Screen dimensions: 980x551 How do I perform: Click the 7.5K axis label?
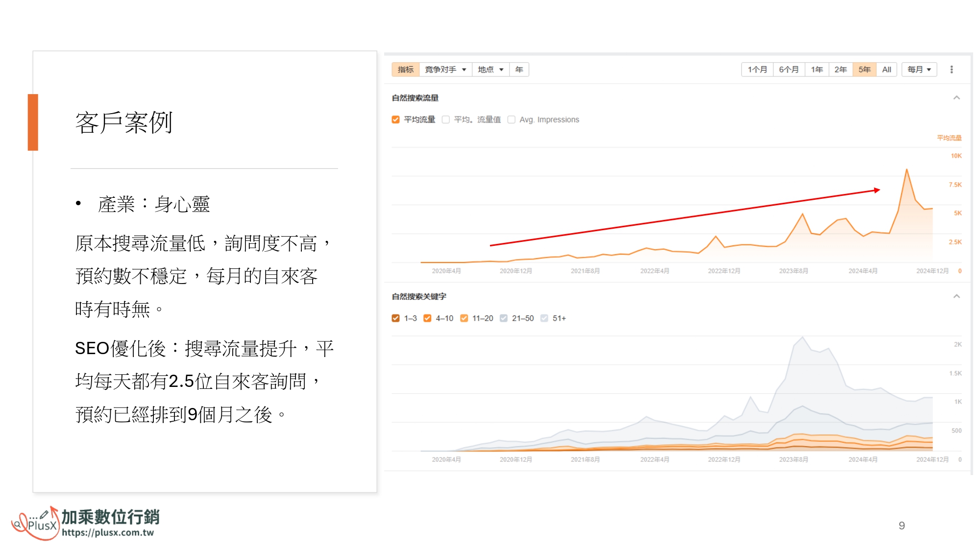tap(955, 185)
